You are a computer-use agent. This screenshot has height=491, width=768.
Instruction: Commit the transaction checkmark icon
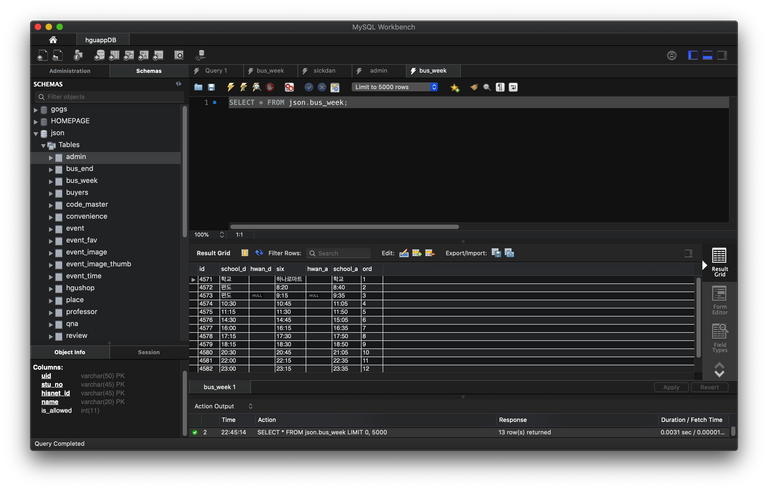click(x=309, y=87)
